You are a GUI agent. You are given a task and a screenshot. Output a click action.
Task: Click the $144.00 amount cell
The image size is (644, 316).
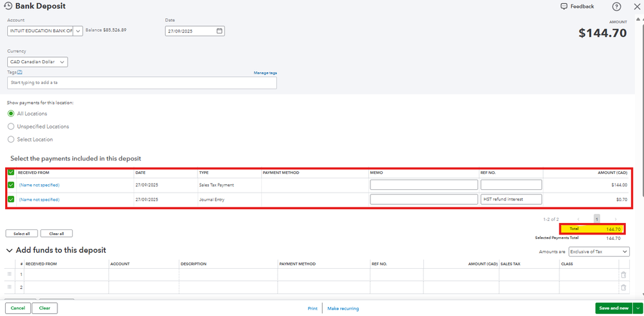coord(619,185)
